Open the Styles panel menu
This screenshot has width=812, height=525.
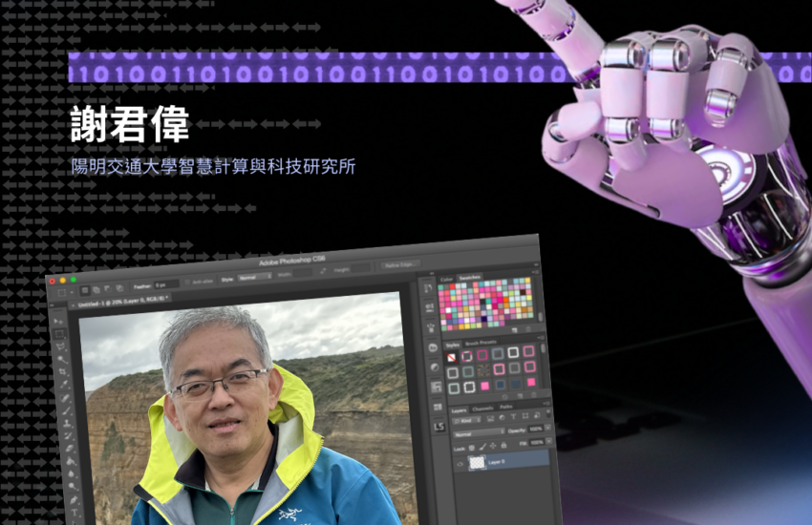pyautogui.click(x=541, y=338)
